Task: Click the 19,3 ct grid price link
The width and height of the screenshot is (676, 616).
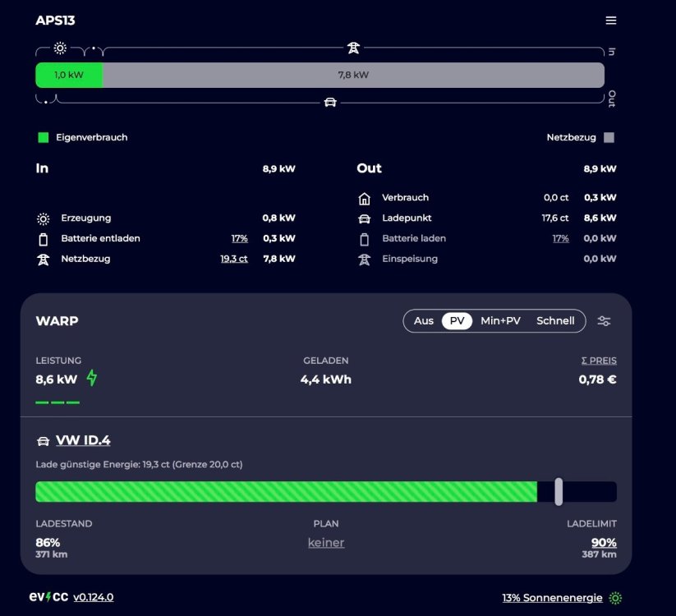Action: point(233,259)
